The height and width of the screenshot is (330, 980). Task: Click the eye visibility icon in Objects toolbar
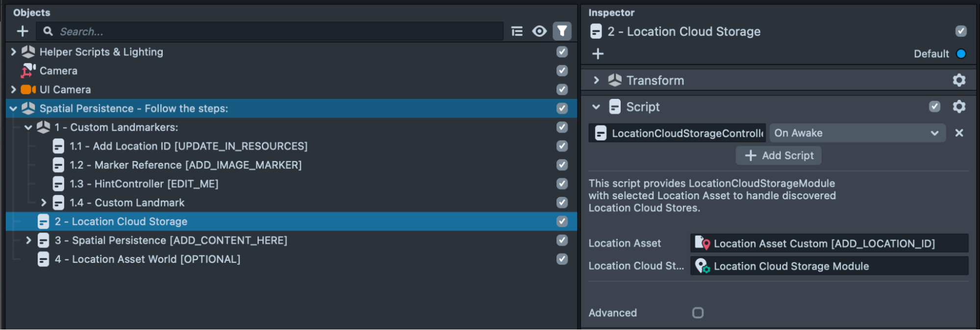coord(539,32)
